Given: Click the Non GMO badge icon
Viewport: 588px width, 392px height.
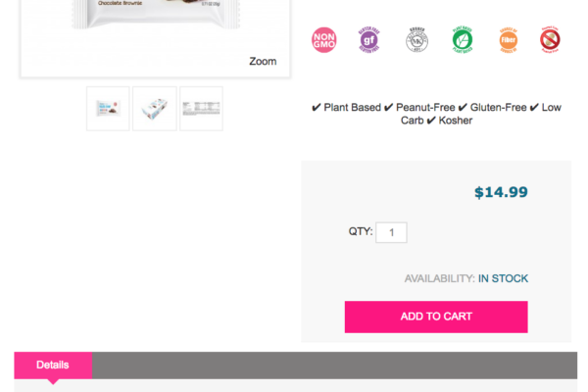Looking at the screenshot, I should click(323, 39).
